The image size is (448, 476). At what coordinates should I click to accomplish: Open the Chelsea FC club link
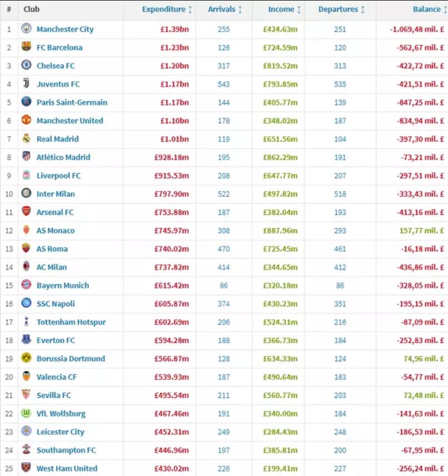[56, 65]
